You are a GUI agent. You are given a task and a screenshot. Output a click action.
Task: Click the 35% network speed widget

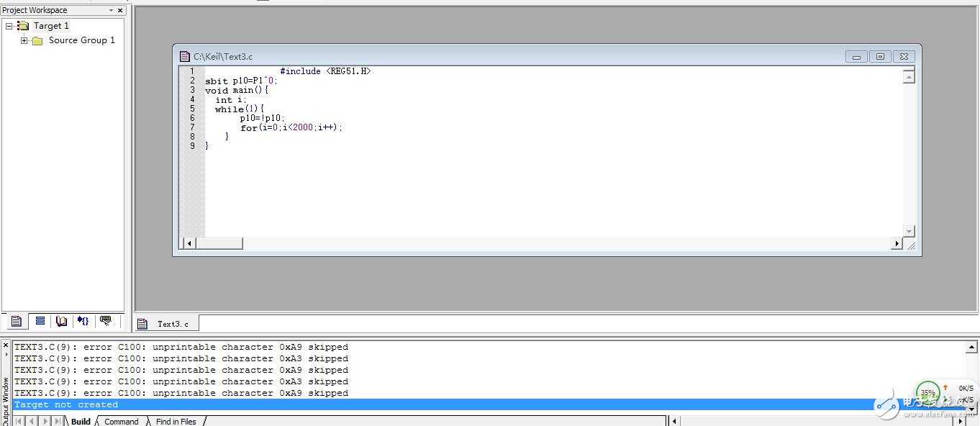(928, 393)
